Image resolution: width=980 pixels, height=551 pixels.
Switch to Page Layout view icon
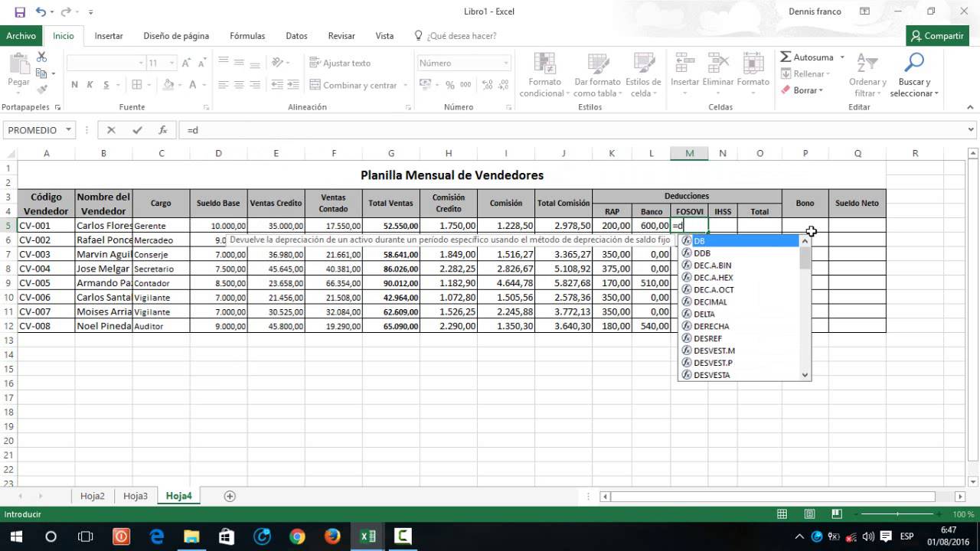[x=809, y=514]
